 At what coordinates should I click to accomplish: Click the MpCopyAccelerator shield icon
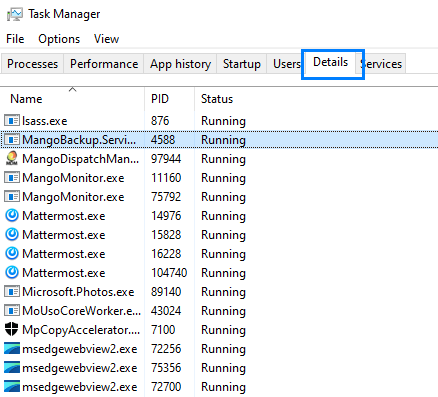click(x=12, y=329)
